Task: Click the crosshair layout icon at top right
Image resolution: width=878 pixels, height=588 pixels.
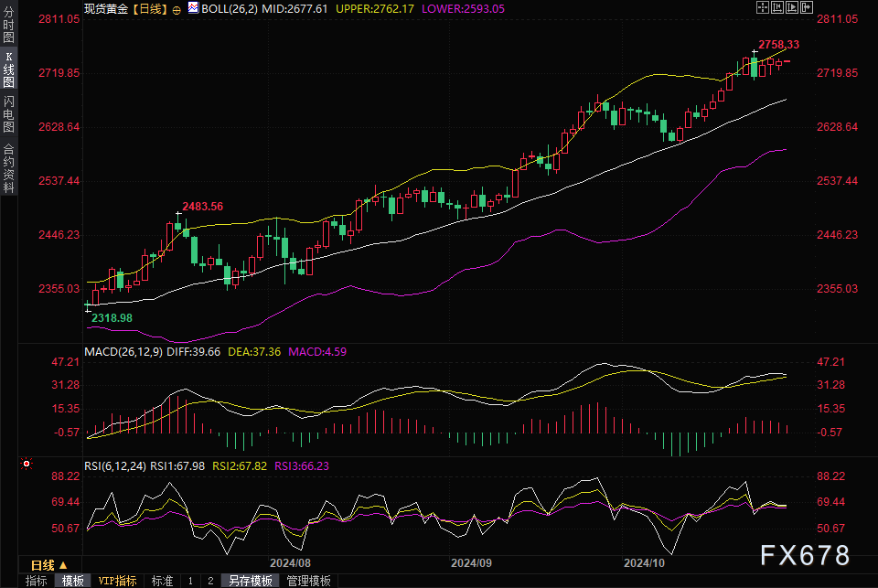Action: pyautogui.click(x=763, y=7)
